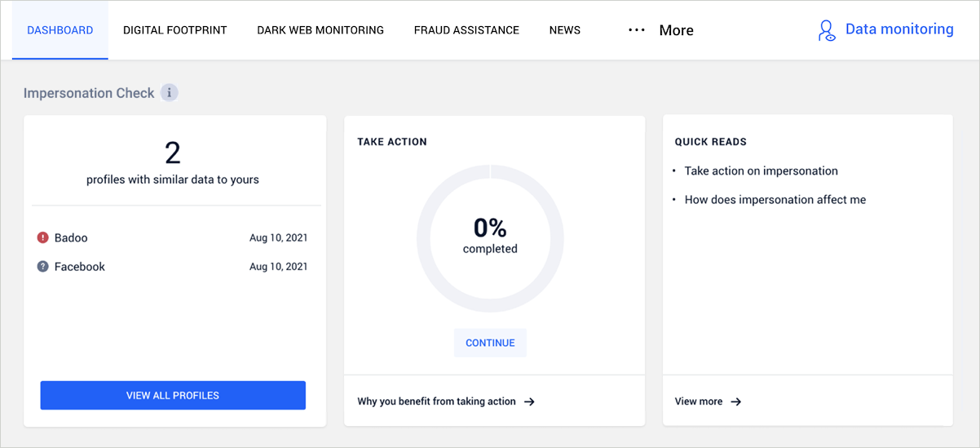Open Take action on impersonation article
This screenshot has width=980, height=448.
(x=761, y=171)
